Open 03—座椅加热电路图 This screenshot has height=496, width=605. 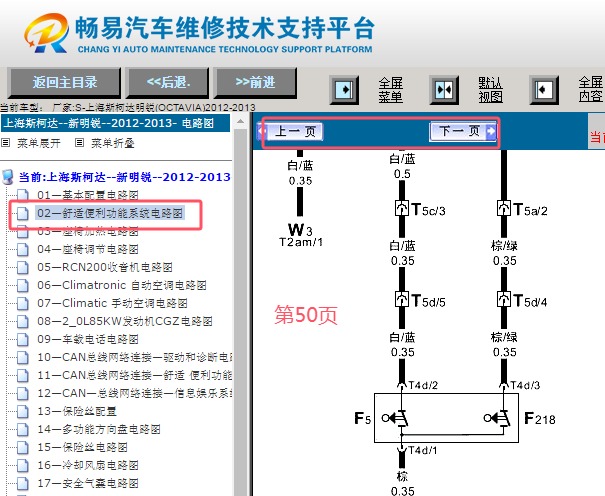tap(88, 231)
